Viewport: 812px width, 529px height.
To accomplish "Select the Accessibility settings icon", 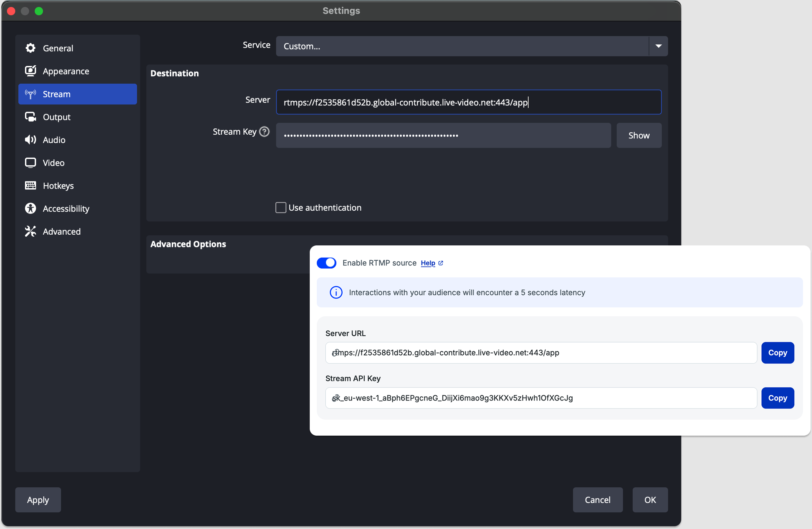I will pyautogui.click(x=30, y=208).
